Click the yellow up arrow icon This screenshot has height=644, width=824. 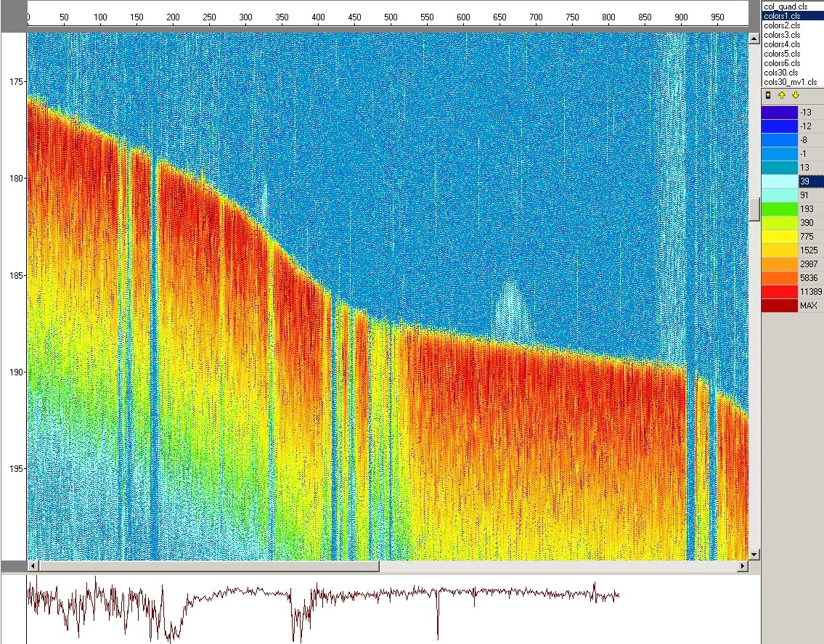click(782, 95)
